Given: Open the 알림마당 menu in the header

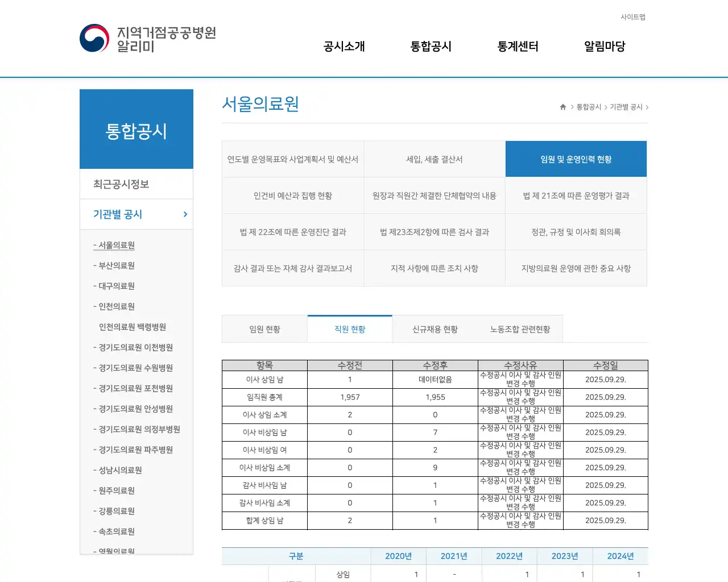Looking at the screenshot, I should point(604,47).
